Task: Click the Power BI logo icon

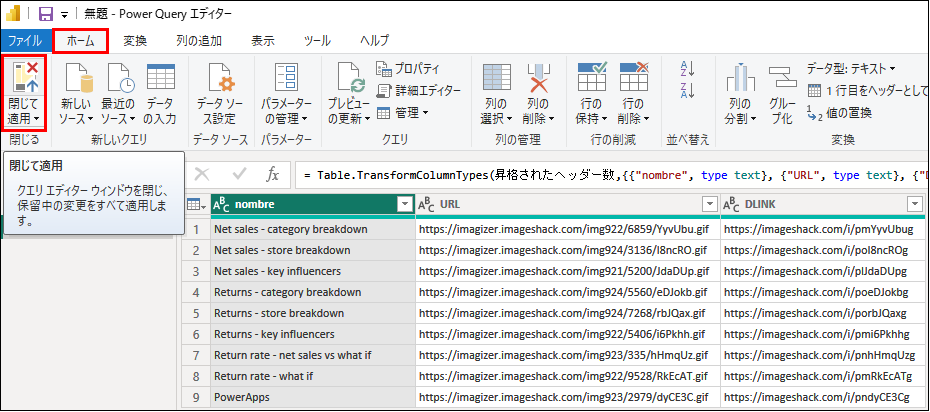Action: point(13,13)
